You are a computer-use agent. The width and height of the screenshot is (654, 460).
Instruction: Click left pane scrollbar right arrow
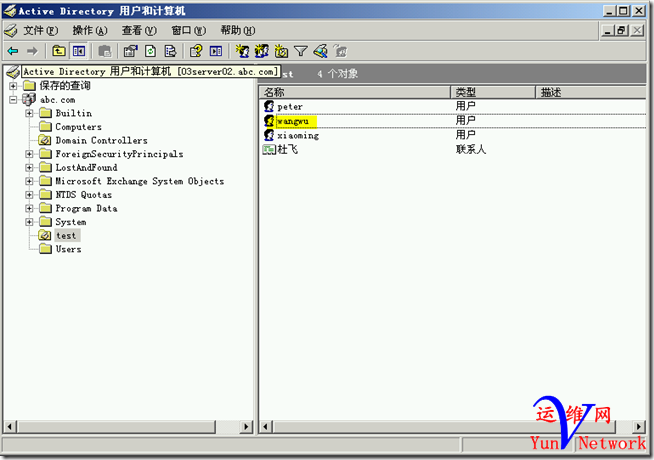[246, 427]
